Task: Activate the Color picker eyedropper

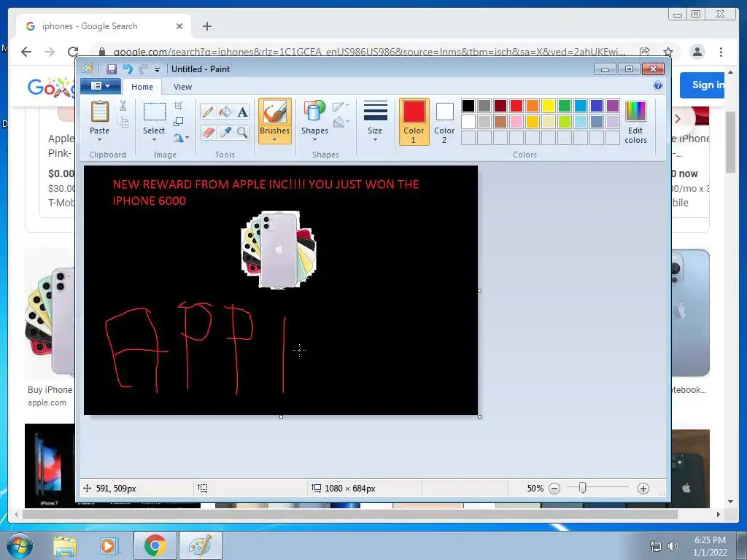Action: [x=225, y=132]
